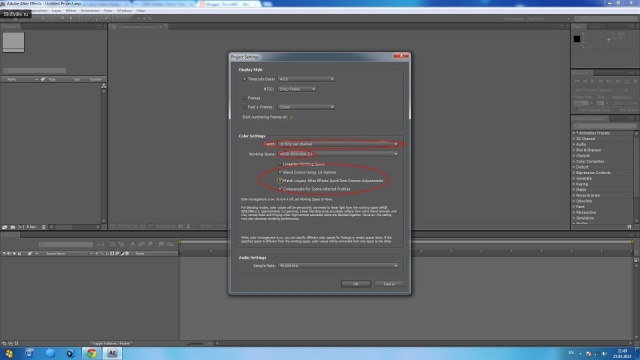Click the taskbar clock
Screen dimensions: 640x360
tap(622, 353)
